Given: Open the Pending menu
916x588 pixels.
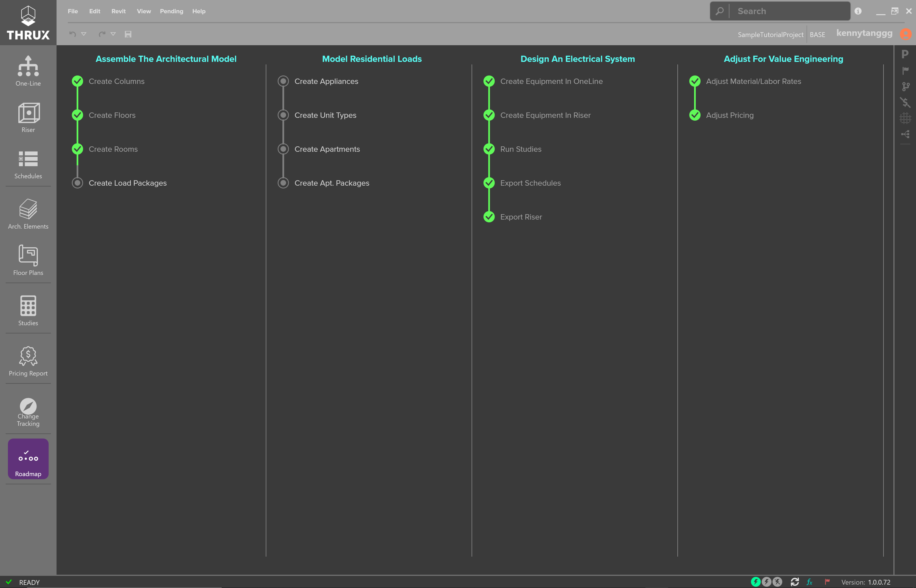Looking at the screenshot, I should (172, 11).
